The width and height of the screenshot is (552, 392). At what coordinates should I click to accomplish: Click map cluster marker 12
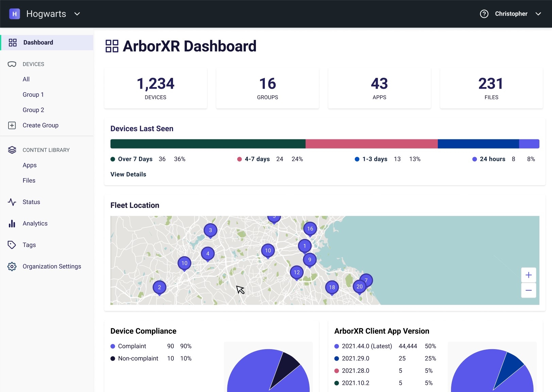(x=297, y=273)
